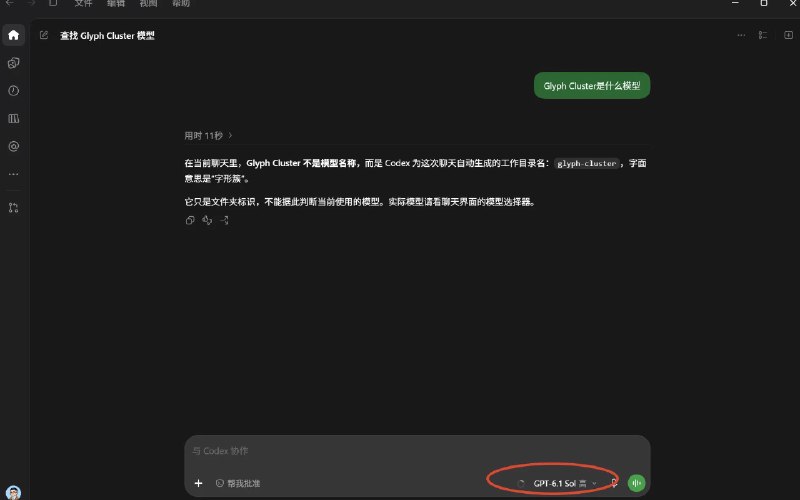Go back with the left arrow
The height and width of the screenshot is (500, 800).
(x=10, y=3)
